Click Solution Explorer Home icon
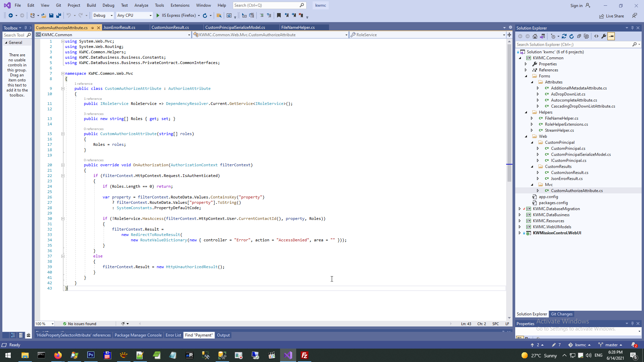644x362 pixels. [x=535, y=36]
